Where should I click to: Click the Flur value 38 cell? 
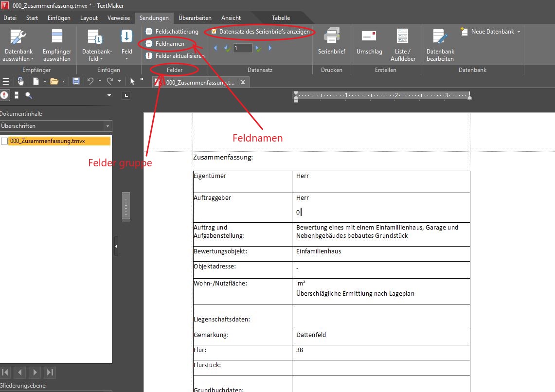pos(381,353)
